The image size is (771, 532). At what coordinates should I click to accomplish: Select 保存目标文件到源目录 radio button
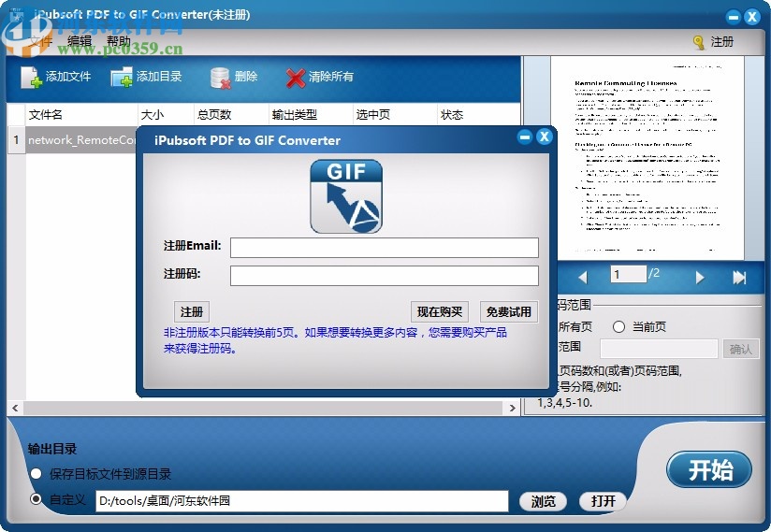click(x=36, y=474)
